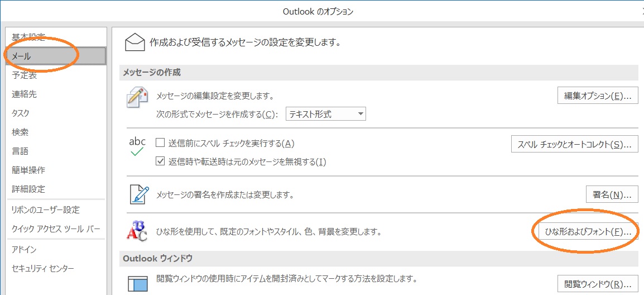The width and height of the screenshot is (644, 295).
Task: Open the テキスト形式 message format dropdown
Action: click(x=326, y=114)
